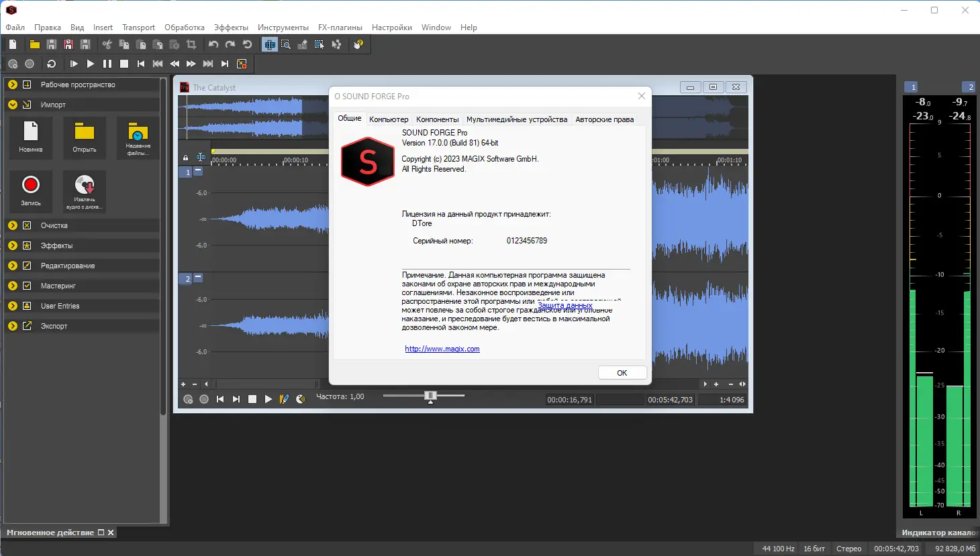Click the Извлечь аудио с диска icon
Image resolution: width=980 pixels, height=556 pixels.
pyautogui.click(x=84, y=191)
